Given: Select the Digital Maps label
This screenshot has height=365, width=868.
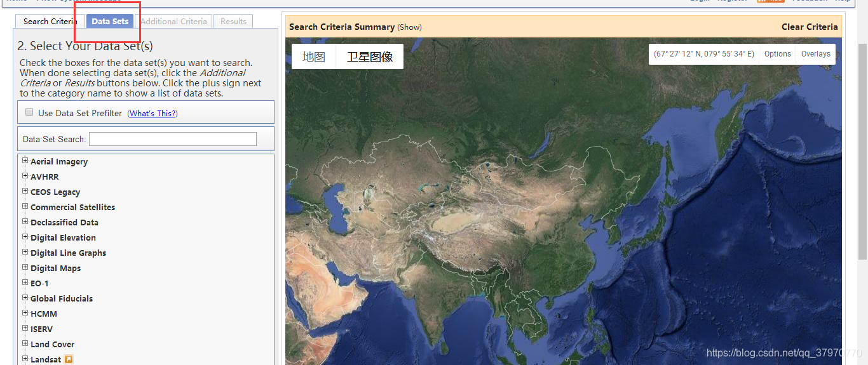Looking at the screenshot, I should coord(55,268).
